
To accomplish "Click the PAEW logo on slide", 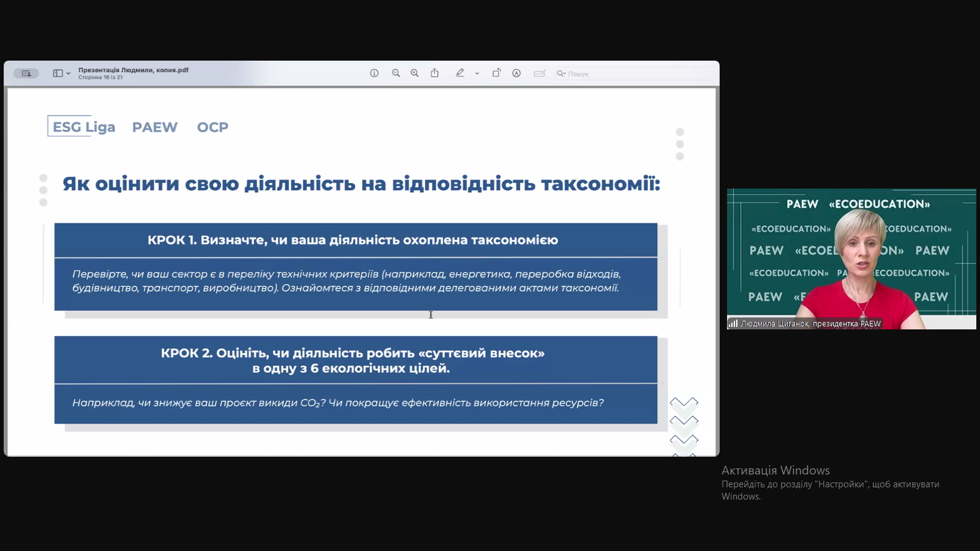I will pyautogui.click(x=154, y=127).
